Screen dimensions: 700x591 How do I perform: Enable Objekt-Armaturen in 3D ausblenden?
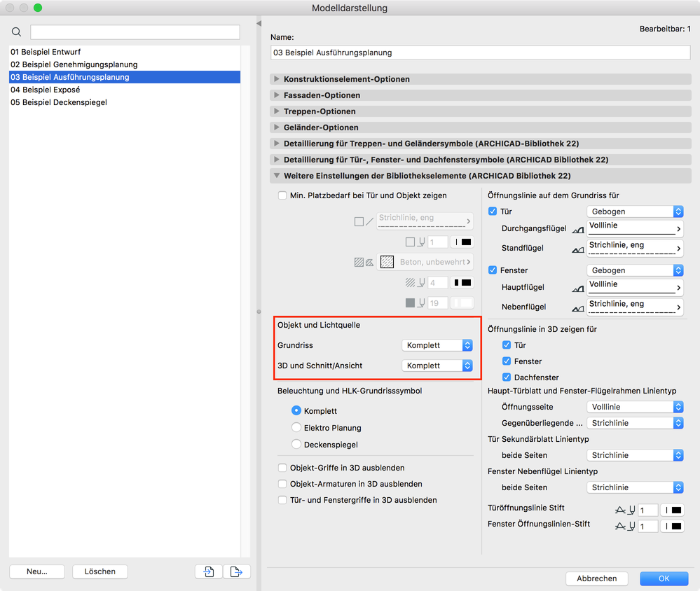pyautogui.click(x=282, y=484)
